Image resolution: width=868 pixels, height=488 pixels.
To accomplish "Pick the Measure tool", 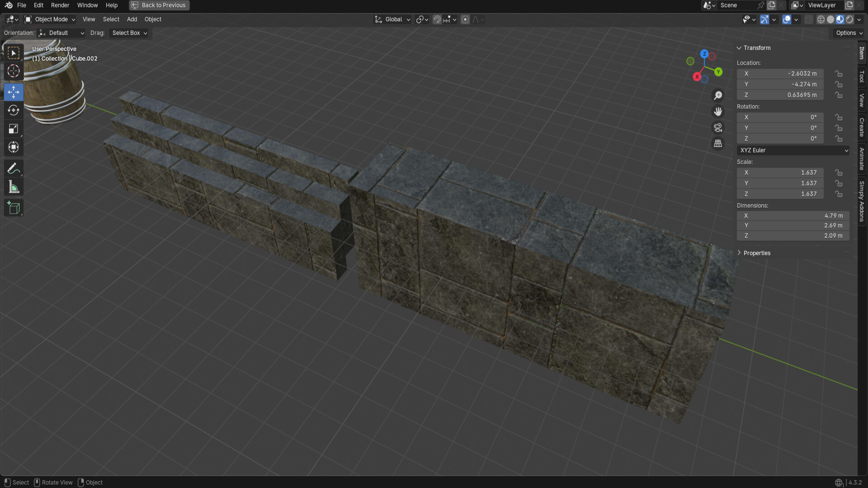I will [x=14, y=187].
